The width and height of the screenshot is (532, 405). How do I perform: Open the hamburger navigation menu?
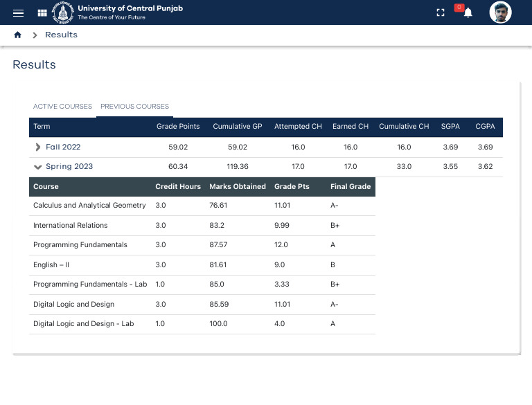(x=19, y=12)
